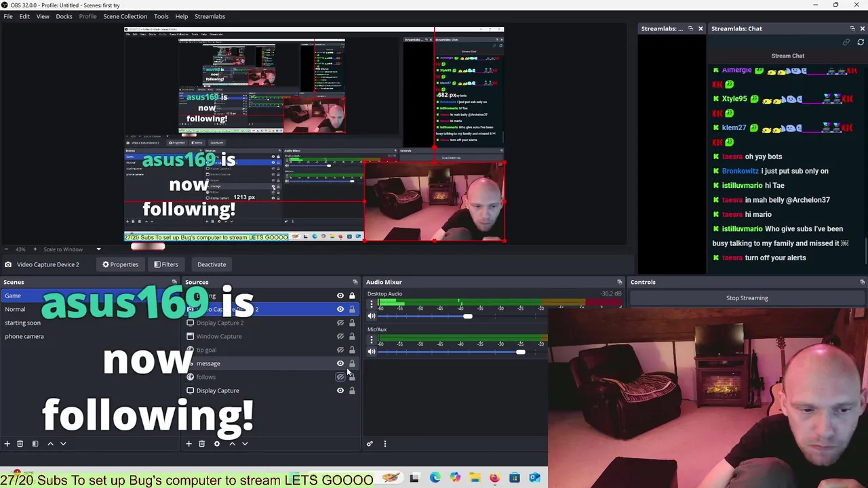Open advanced audio properties gears icon
The width and height of the screenshot is (868, 488).
[370, 444]
